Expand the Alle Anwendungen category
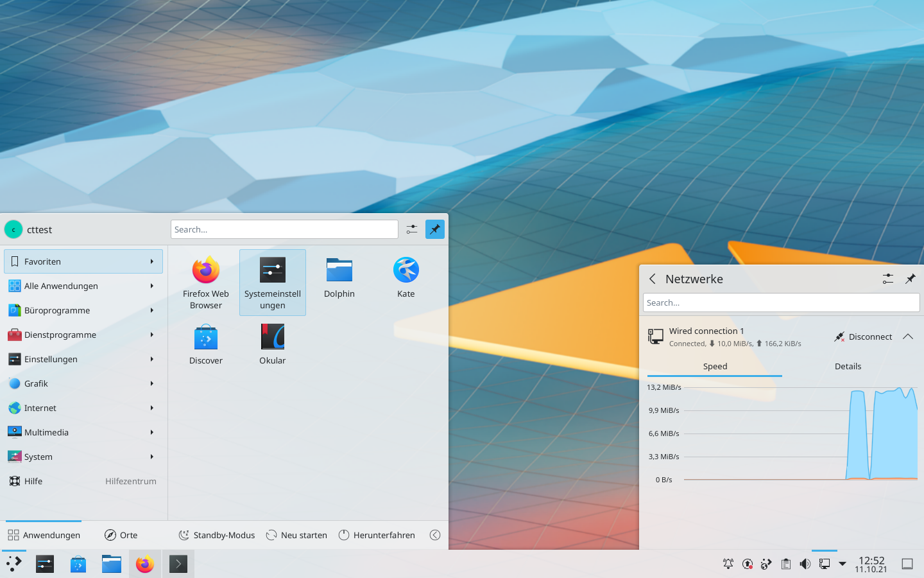The height and width of the screenshot is (578, 924). [x=83, y=286]
